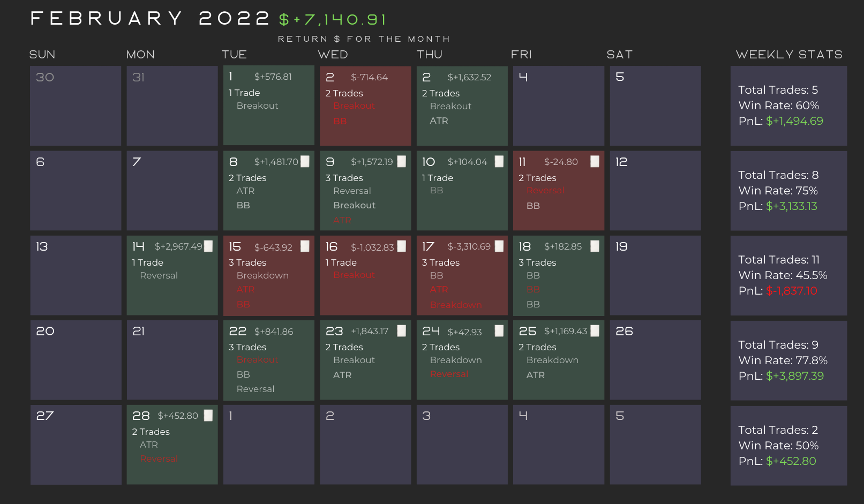Select the red Breakdown trade on day 17
The width and height of the screenshot is (864, 504).
point(456,305)
